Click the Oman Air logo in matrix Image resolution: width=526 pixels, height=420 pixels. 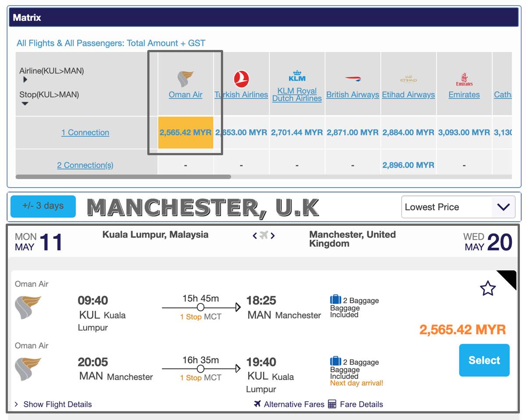click(185, 79)
